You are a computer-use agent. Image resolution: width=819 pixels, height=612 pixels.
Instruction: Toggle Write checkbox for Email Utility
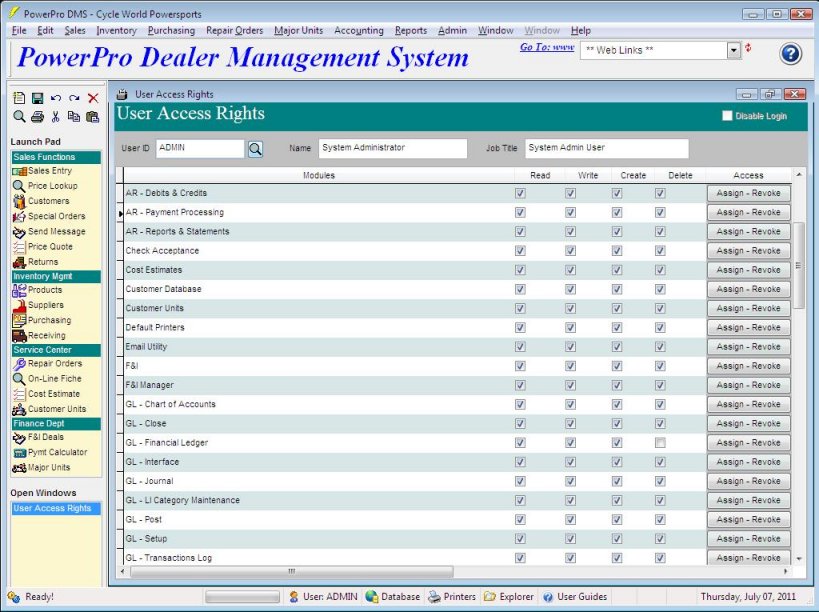(570, 347)
